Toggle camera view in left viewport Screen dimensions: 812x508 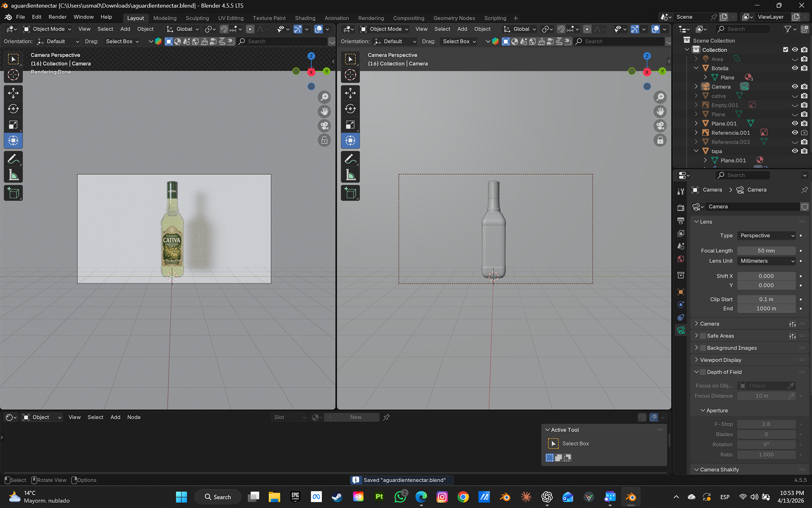coord(324,126)
